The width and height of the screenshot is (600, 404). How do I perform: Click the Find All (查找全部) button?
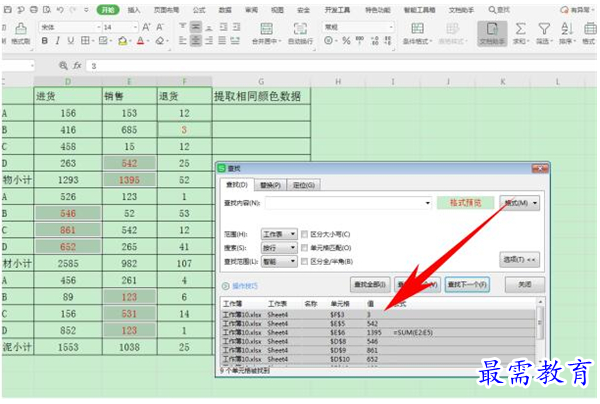click(x=370, y=284)
